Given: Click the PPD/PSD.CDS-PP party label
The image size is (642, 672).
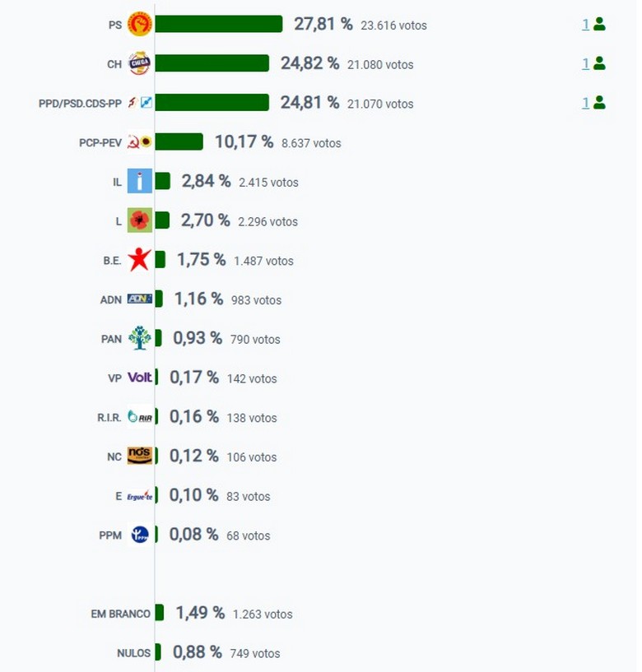Looking at the screenshot, I should 80,104.
